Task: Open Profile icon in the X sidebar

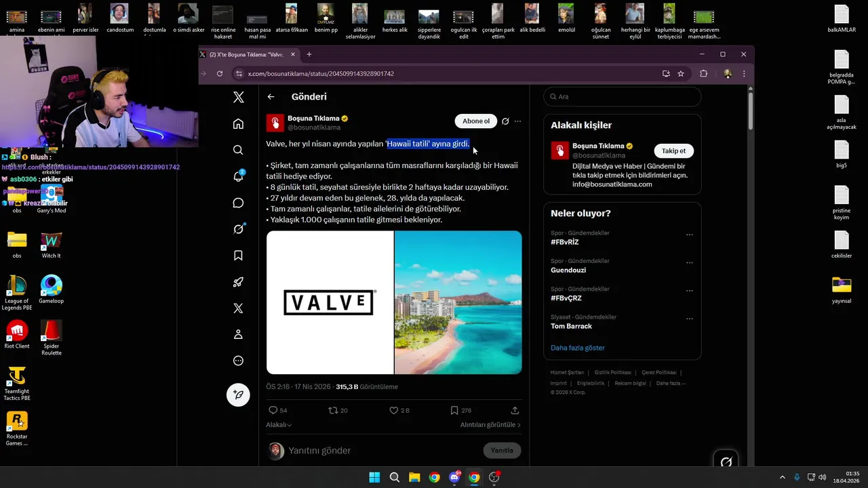Action: (x=238, y=335)
